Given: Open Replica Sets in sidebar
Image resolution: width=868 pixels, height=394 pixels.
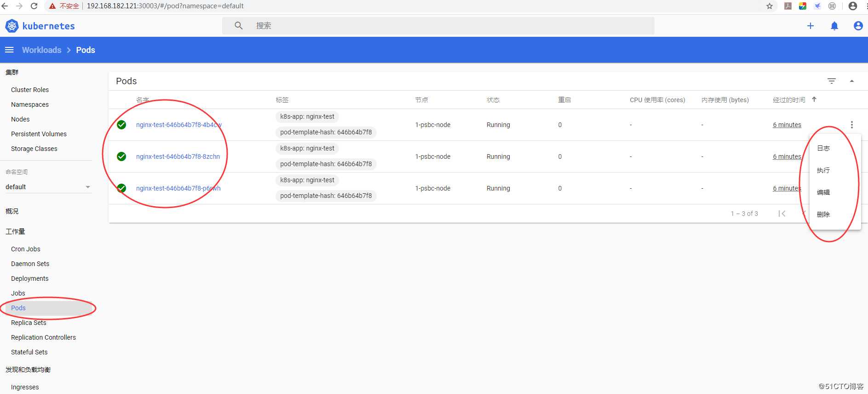Looking at the screenshot, I should click(29, 323).
